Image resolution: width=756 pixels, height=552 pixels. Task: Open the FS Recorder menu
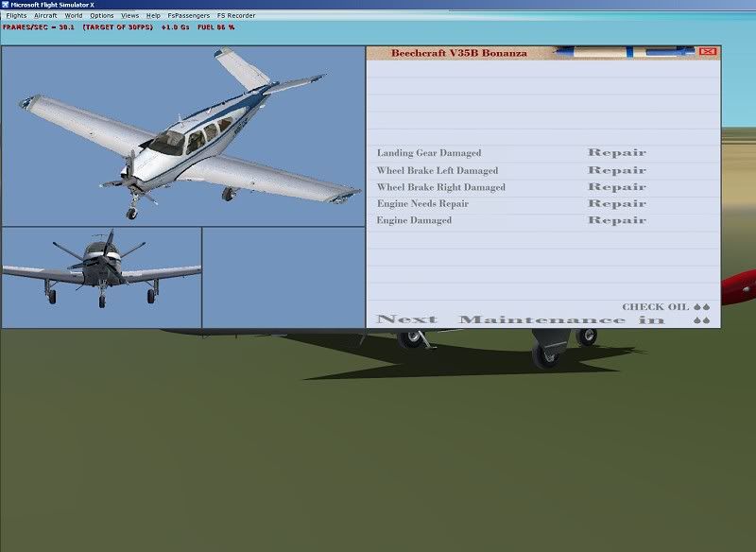coord(236,15)
